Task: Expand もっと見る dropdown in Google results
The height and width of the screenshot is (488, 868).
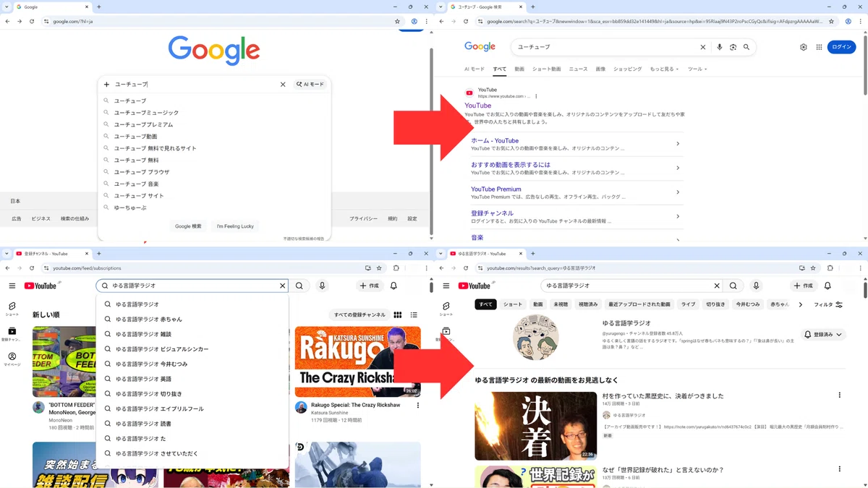Action: click(664, 69)
